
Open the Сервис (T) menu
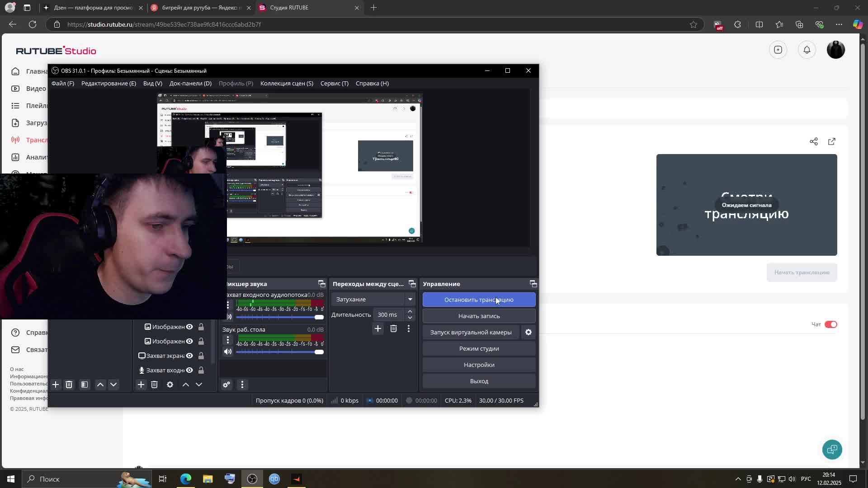[x=334, y=83]
